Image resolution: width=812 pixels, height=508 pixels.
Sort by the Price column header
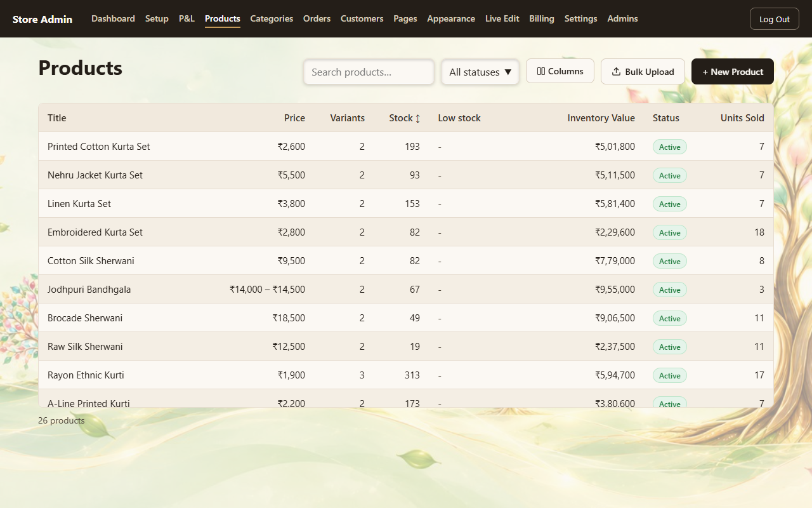pos(294,117)
